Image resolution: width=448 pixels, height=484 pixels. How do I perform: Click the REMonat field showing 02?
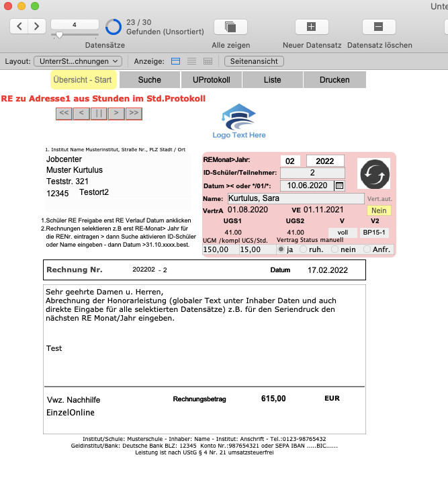coord(290,161)
